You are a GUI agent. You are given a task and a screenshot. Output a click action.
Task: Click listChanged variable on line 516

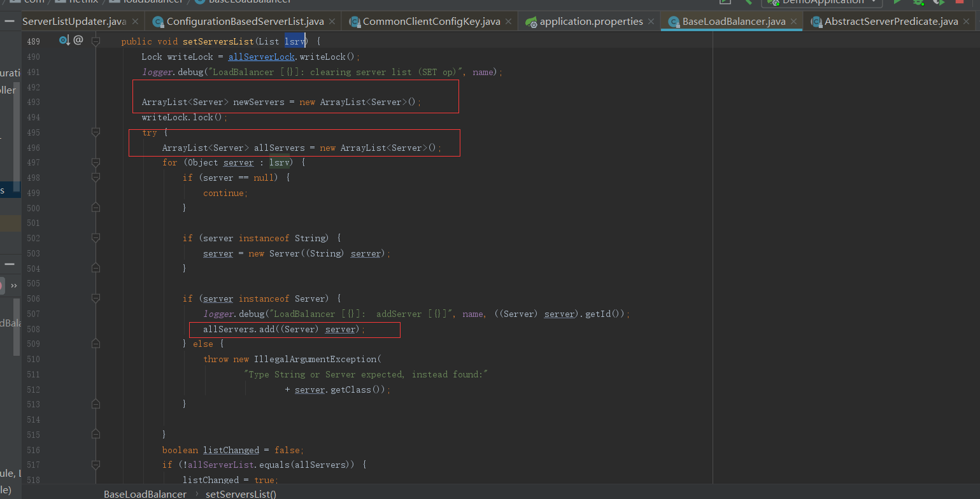[231, 450]
